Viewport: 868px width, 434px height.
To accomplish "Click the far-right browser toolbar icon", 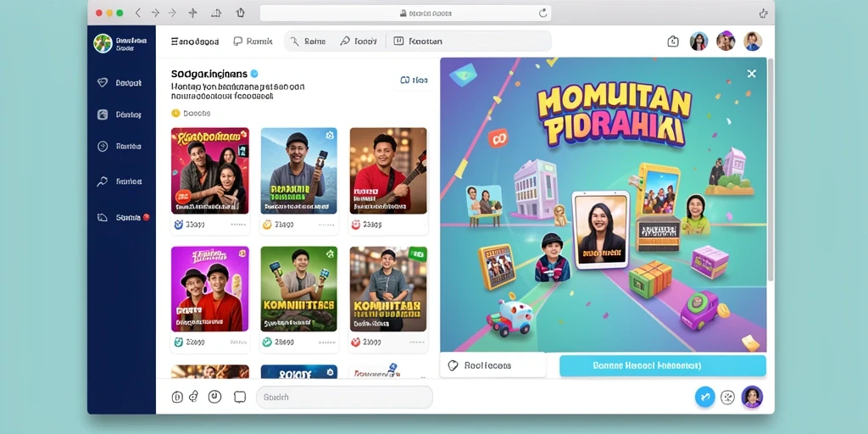I will click(x=764, y=14).
